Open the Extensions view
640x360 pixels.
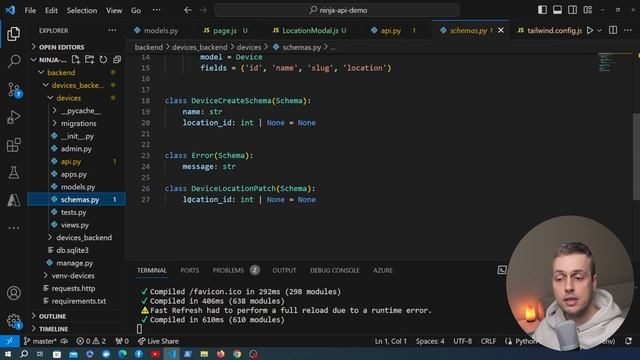coord(13,144)
